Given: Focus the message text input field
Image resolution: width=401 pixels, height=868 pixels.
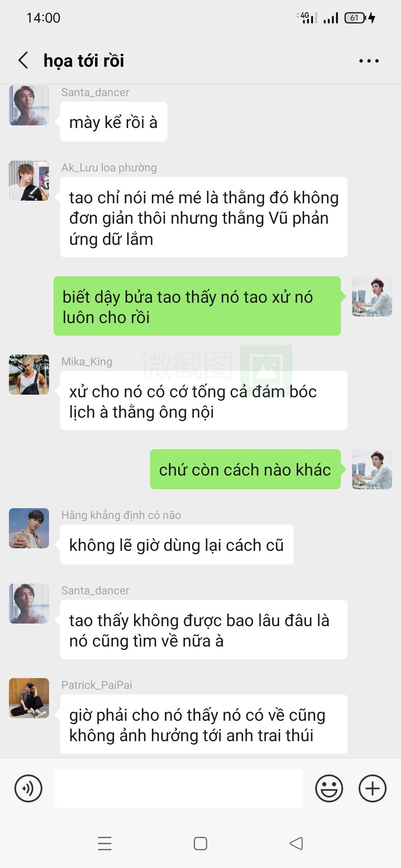Looking at the screenshot, I should tap(179, 788).
